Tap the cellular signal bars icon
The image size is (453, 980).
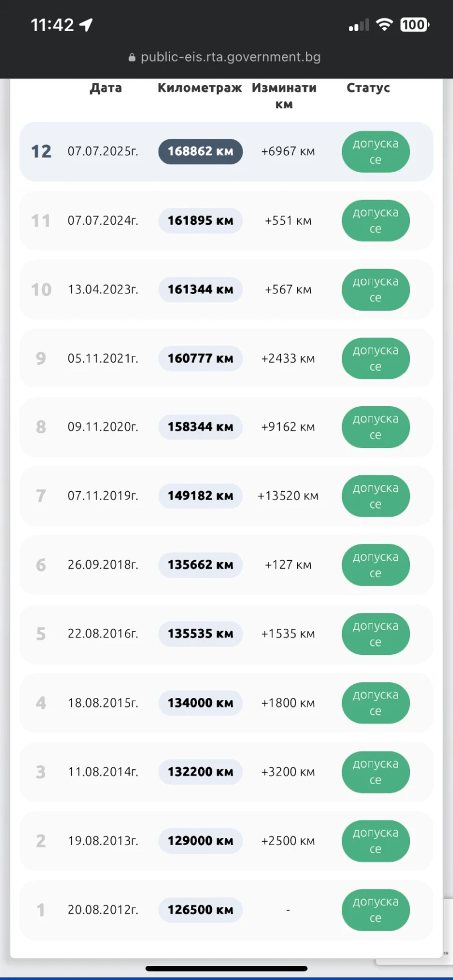click(x=358, y=25)
